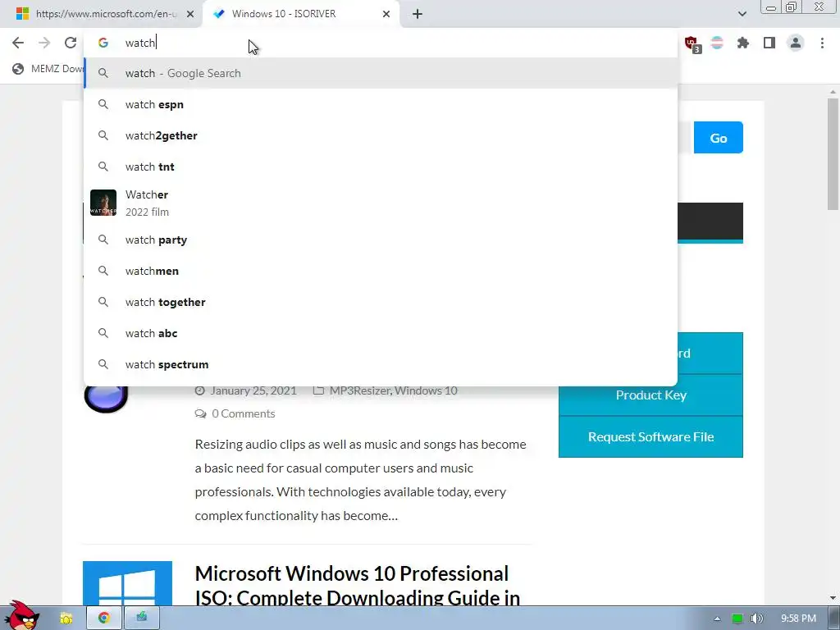Screen dimensions: 840x630
Task: Open the Product Key sidebar link
Action: [x=651, y=395]
